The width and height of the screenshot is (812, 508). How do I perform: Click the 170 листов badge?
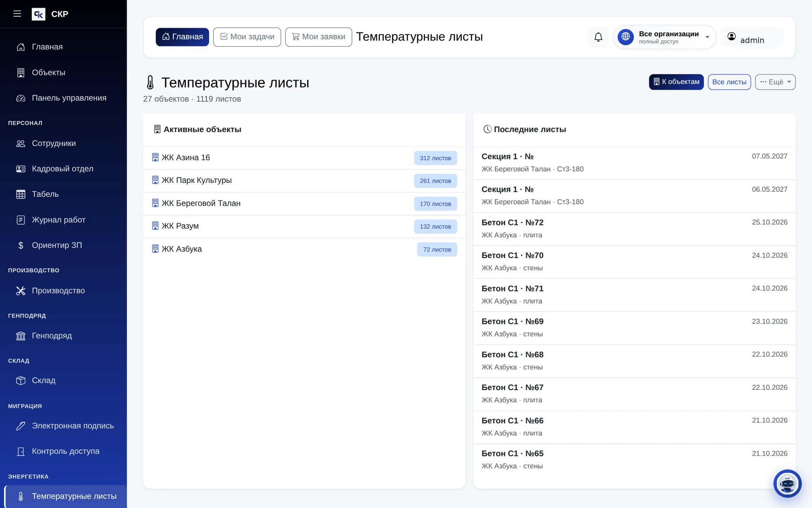tap(435, 204)
